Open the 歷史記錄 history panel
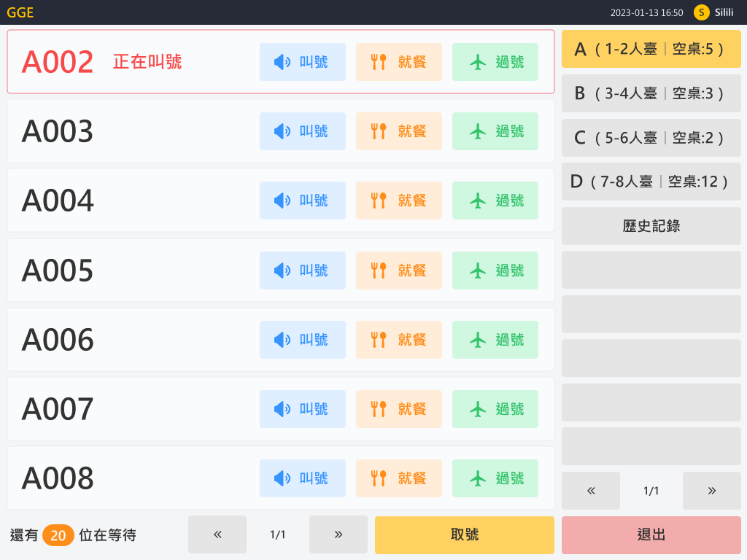 (651, 226)
